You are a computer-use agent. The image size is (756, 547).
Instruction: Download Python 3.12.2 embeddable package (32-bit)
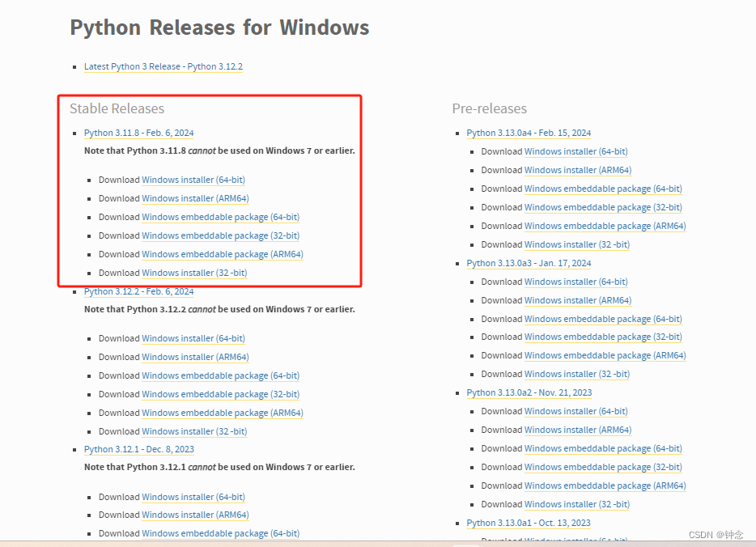[220, 394]
